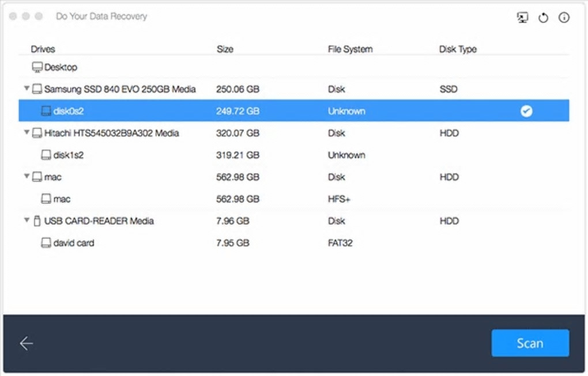Click the Disk Type column header
Viewport: 588px width, 376px height.
pyautogui.click(x=458, y=49)
